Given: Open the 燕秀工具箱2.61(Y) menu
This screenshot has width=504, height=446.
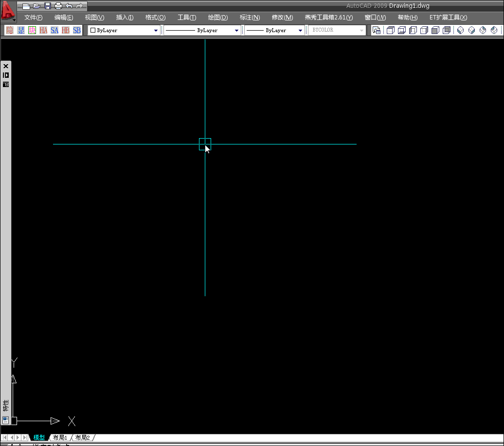Looking at the screenshot, I should (329, 18).
